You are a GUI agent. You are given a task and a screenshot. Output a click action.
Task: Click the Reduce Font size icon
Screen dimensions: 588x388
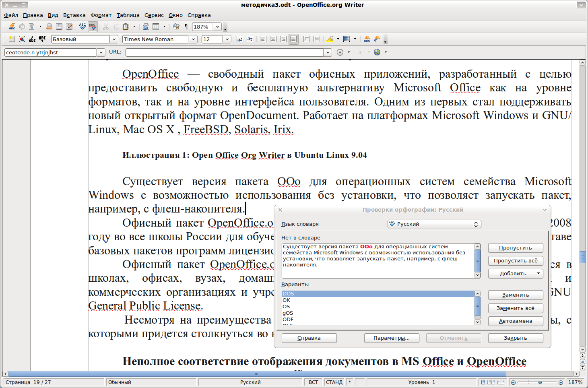[250, 39]
